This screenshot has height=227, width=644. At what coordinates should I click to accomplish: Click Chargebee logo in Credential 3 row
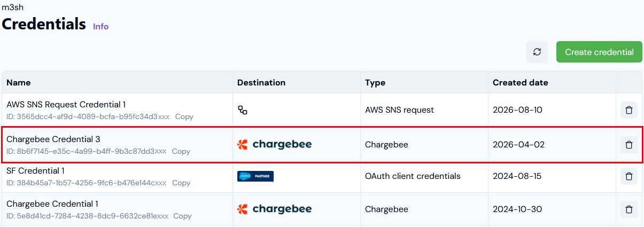[x=275, y=144]
